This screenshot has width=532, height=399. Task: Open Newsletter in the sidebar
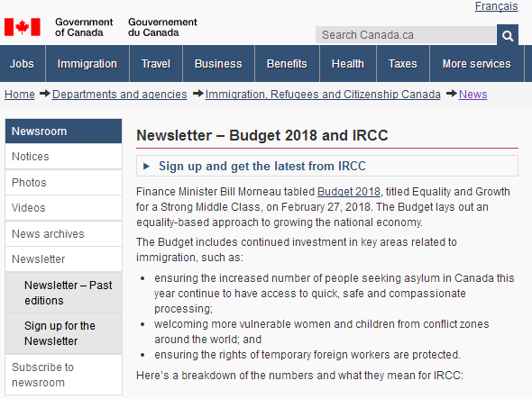point(63,259)
